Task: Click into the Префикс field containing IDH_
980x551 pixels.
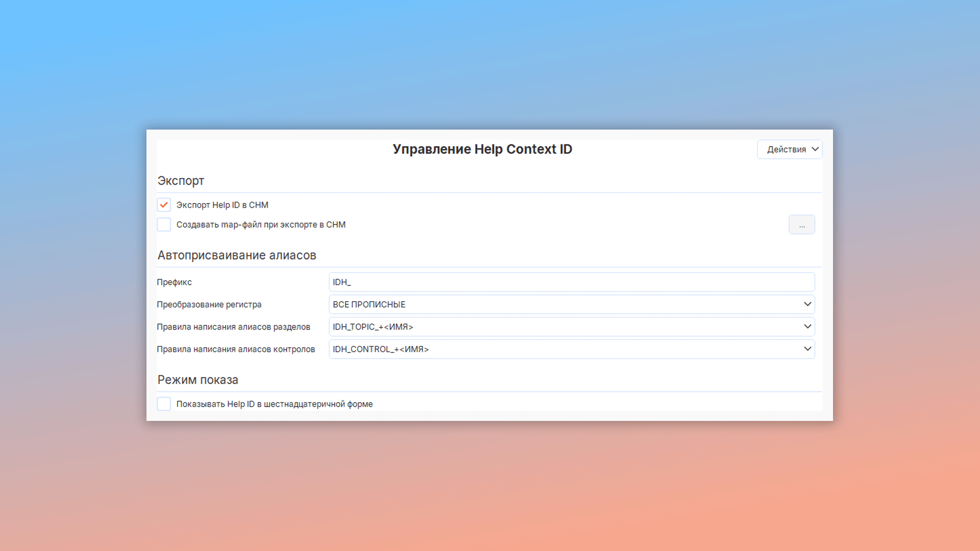Action: 571,282
